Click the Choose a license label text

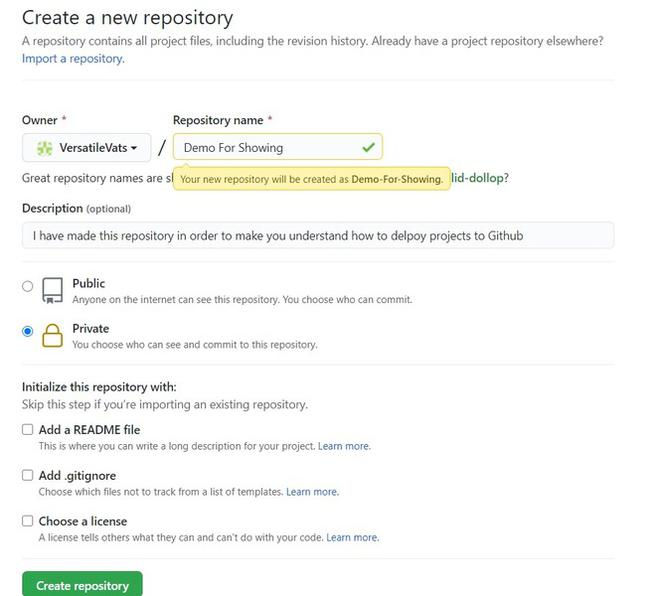(x=82, y=521)
